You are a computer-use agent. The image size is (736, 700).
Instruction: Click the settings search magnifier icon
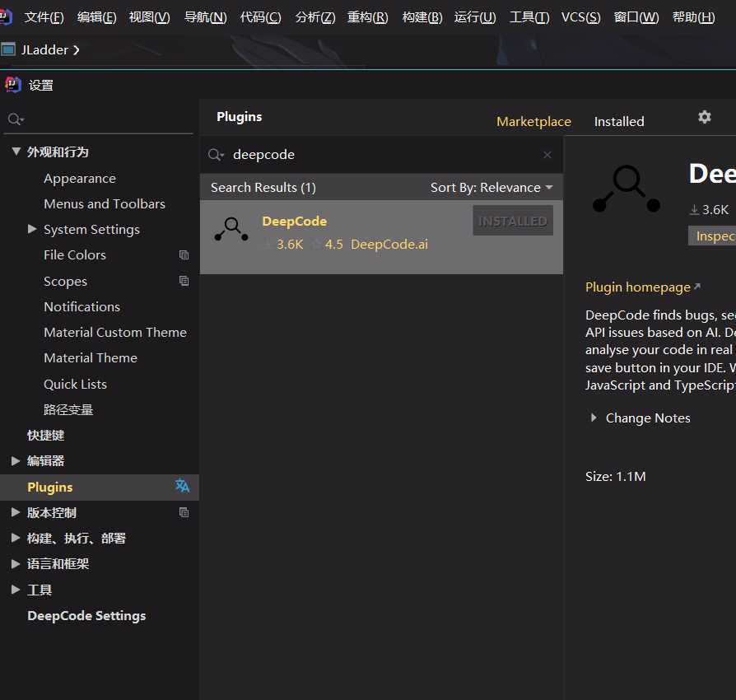tap(16, 119)
